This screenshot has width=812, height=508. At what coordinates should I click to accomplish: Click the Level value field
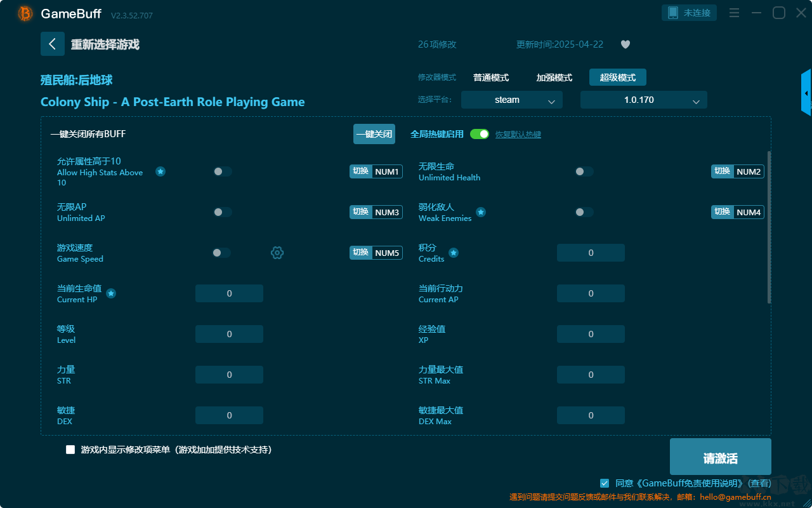coord(229,334)
